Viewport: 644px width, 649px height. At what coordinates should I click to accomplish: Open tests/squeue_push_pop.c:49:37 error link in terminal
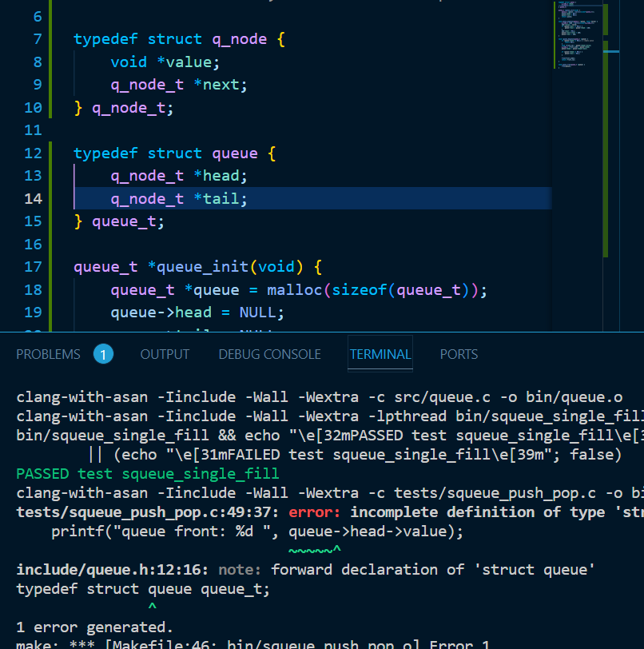click(x=148, y=512)
